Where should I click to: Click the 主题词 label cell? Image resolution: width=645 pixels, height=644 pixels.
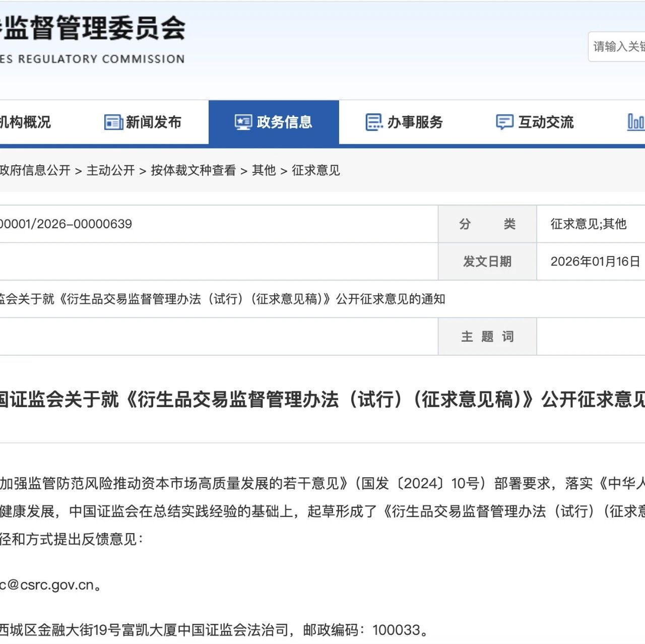487,337
